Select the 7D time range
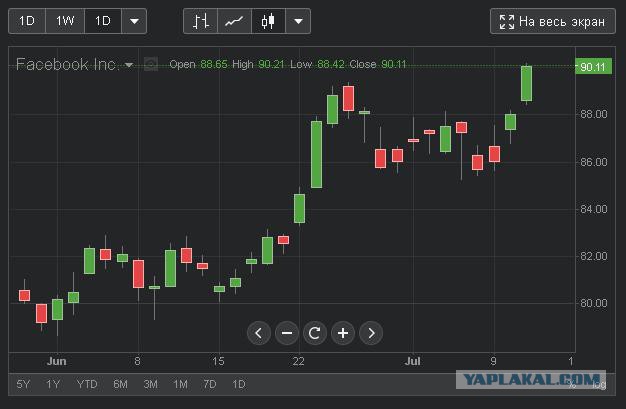Image resolution: width=626 pixels, height=409 pixels. click(210, 384)
